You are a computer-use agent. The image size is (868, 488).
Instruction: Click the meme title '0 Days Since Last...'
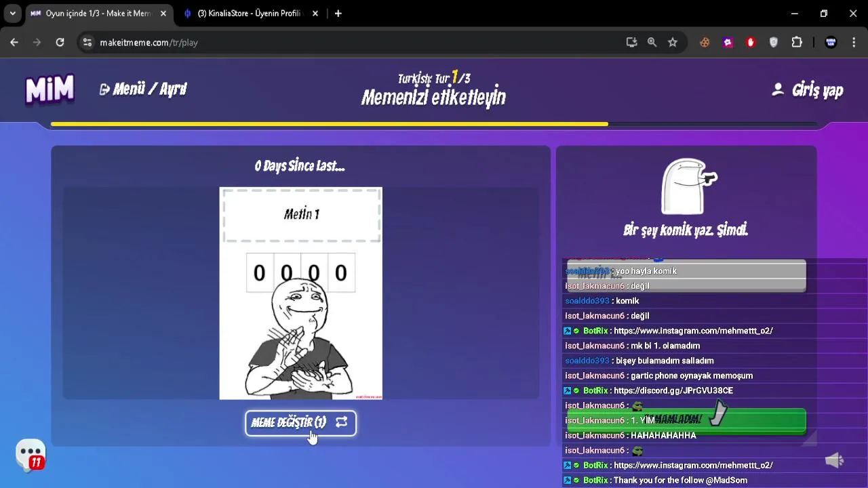(x=300, y=166)
